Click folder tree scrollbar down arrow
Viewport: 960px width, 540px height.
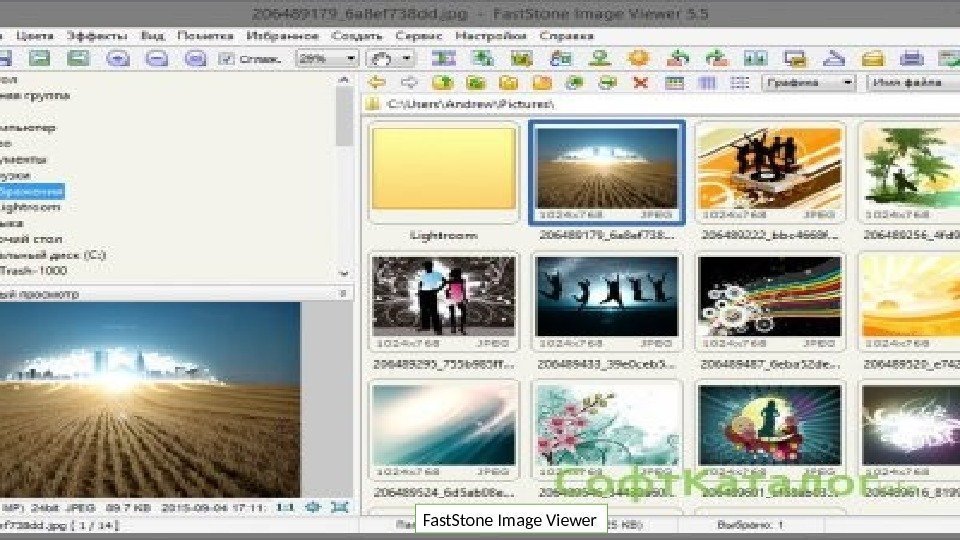[344, 274]
